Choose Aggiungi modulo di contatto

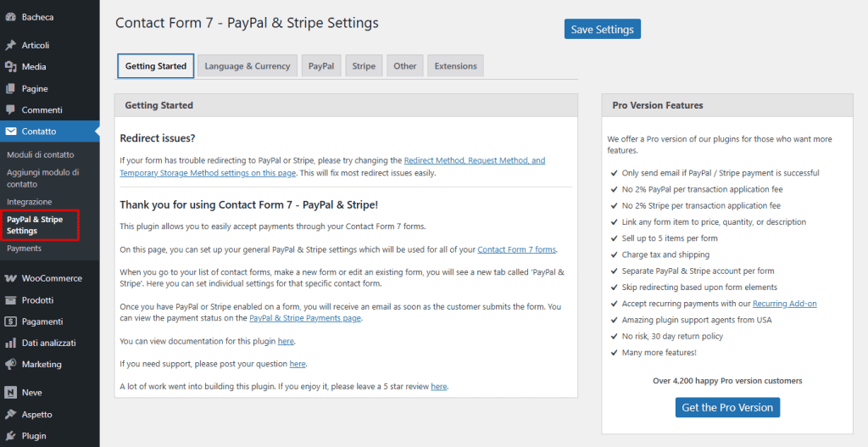tap(43, 178)
